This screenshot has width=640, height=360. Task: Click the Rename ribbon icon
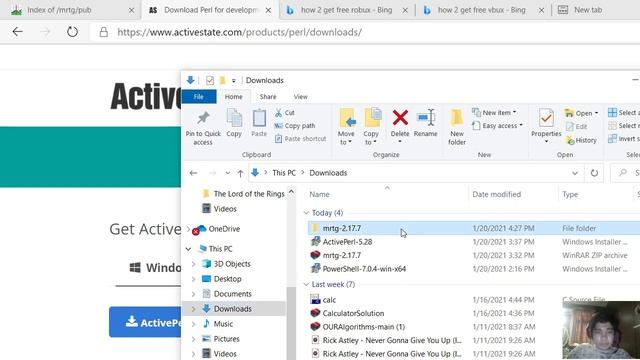426,118
